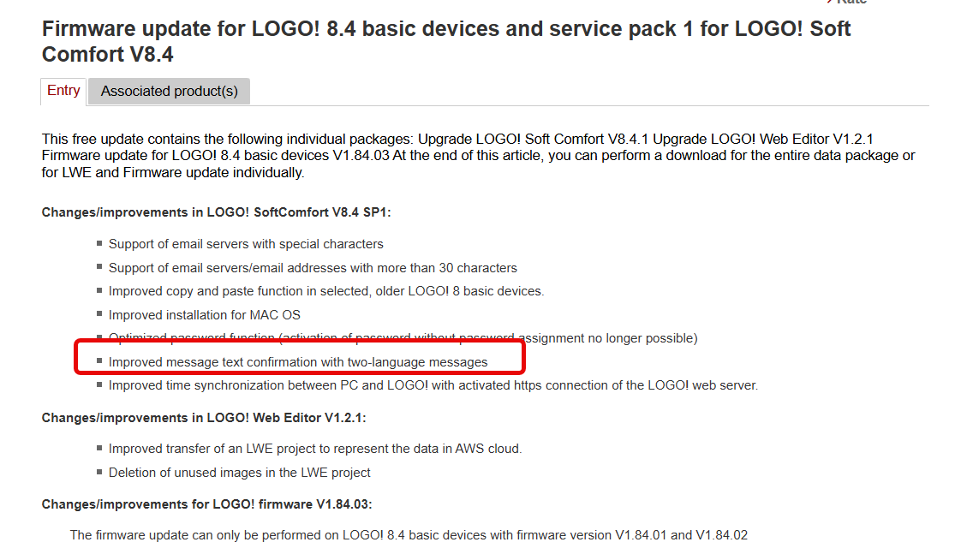Click bullet marker for copy and paste item
The image size is (979, 560).
(99, 291)
